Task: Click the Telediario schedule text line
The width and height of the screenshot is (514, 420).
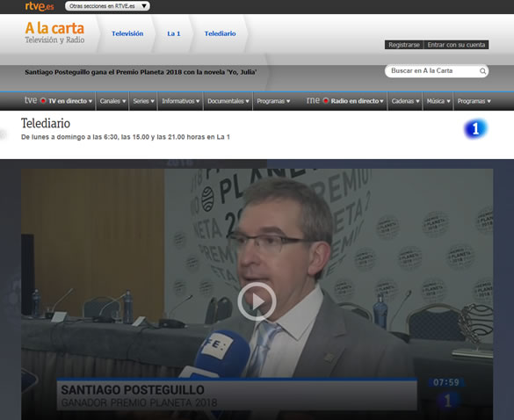Action: point(126,137)
